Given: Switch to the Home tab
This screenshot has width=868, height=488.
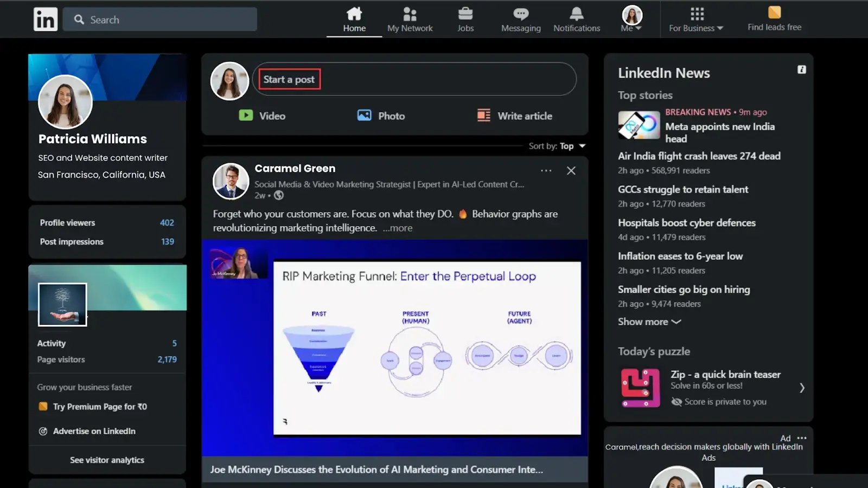Looking at the screenshot, I should pyautogui.click(x=354, y=20).
